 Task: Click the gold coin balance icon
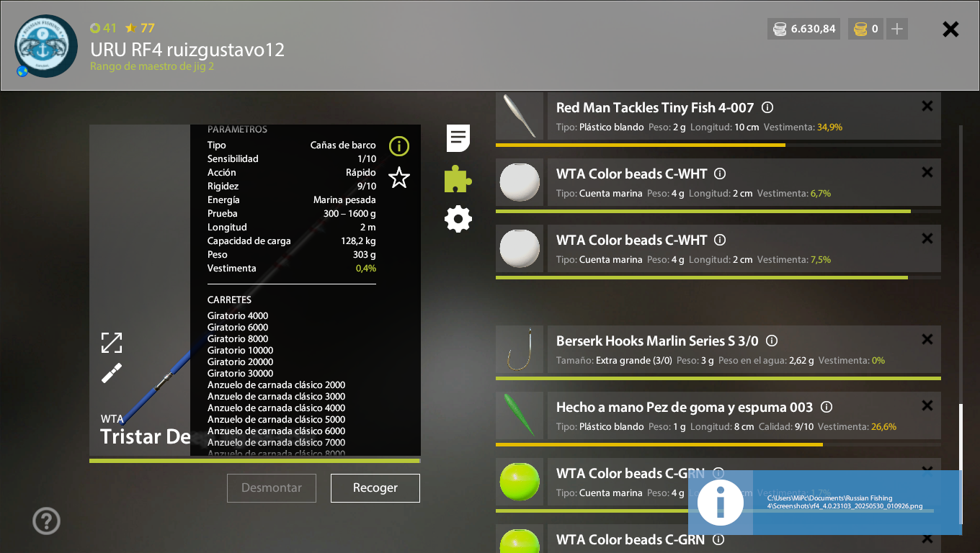click(x=860, y=29)
